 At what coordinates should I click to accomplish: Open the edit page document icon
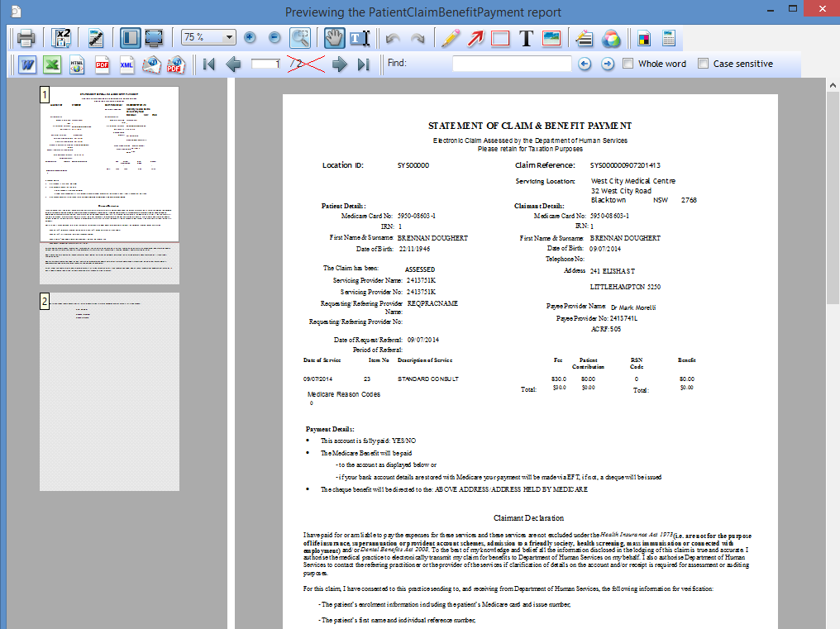click(x=95, y=38)
